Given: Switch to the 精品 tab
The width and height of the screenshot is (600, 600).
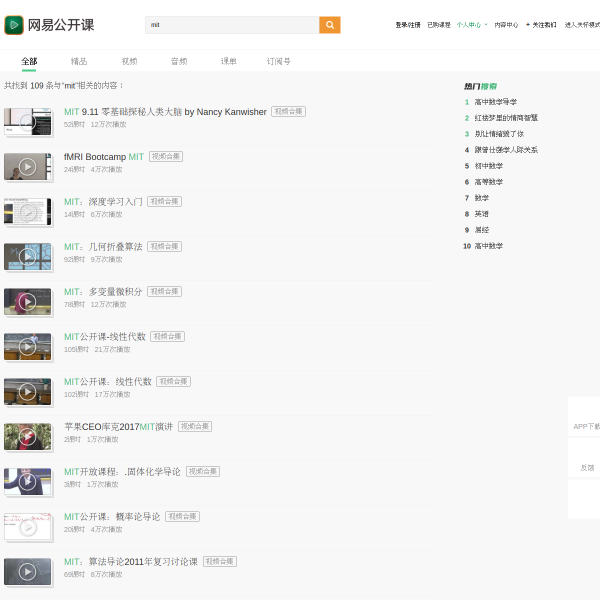Looking at the screenshot, I should [x=79, y=61].
